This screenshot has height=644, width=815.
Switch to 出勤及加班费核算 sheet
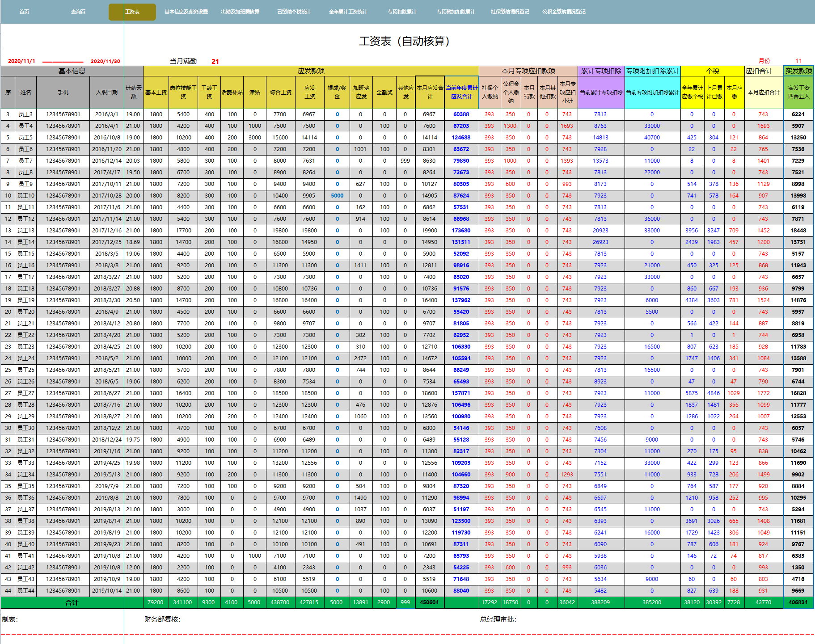point(240,12)
